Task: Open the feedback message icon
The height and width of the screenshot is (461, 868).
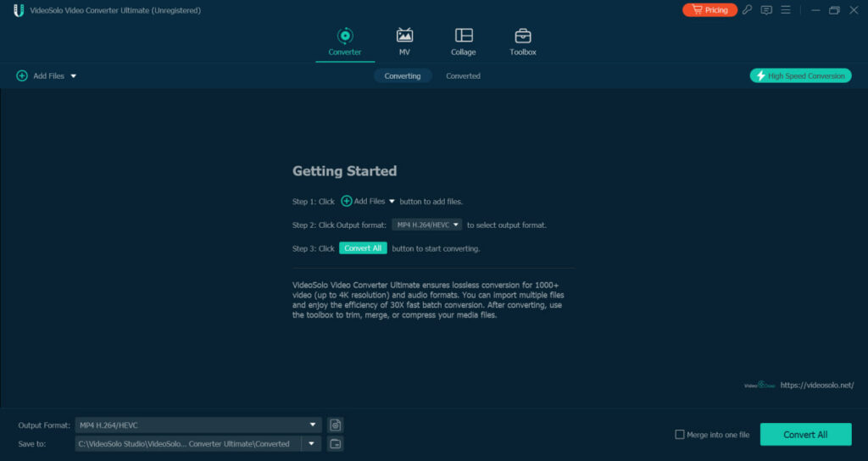Action: point(766,10)
